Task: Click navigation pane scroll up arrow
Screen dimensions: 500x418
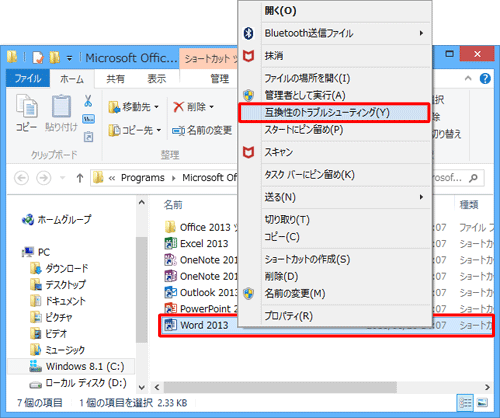Action: click(x=142, y=202)
